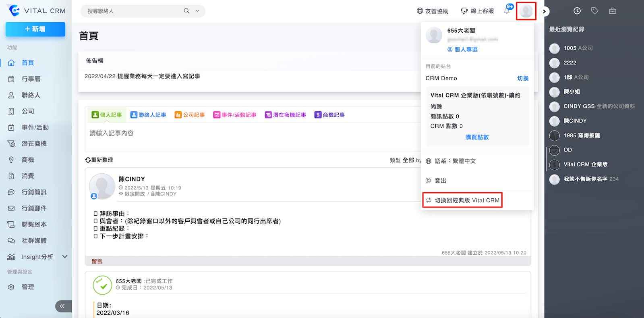The image size is (644, 318).
Task: Click the 行銷簡訊 SMS icon
Action: point(11,192)
